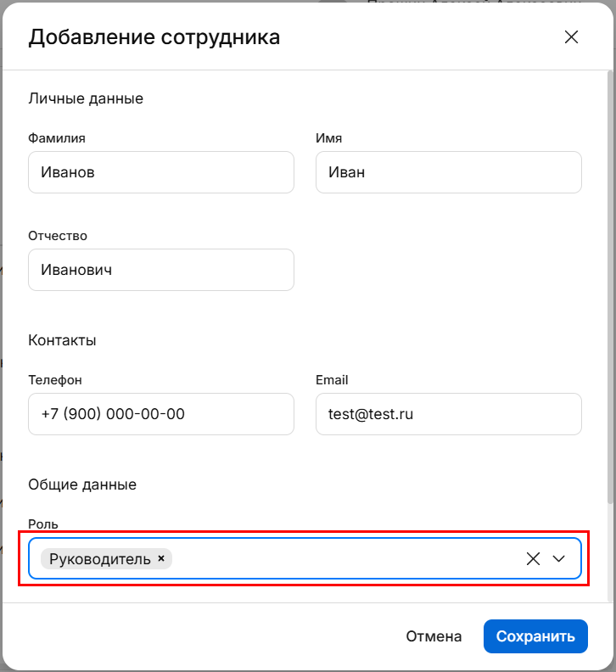
Task: Click the Отчество field label
Action: 58,235
